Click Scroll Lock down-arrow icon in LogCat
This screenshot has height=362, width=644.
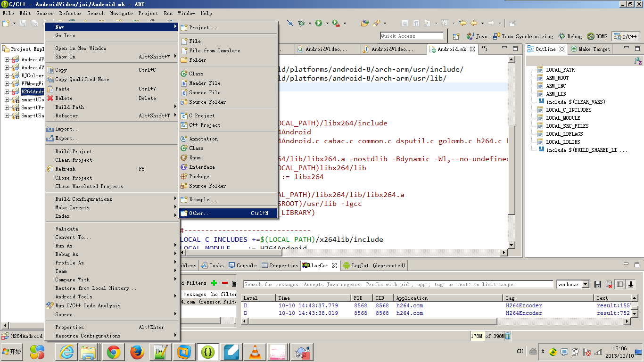tap(631, 284)
